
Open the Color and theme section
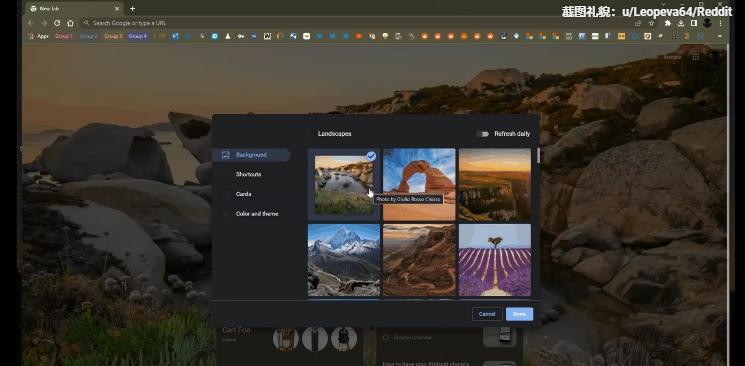(257, 214)
